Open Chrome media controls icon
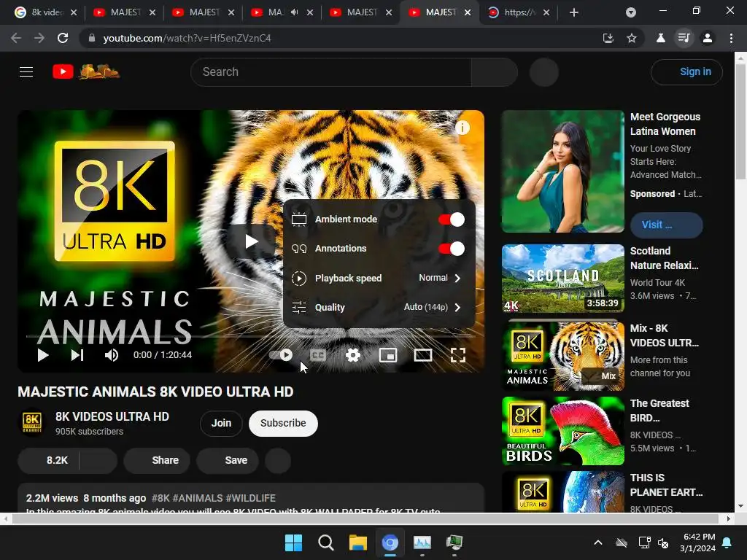The height and width of the screenshot is (560, 747). 684,38
